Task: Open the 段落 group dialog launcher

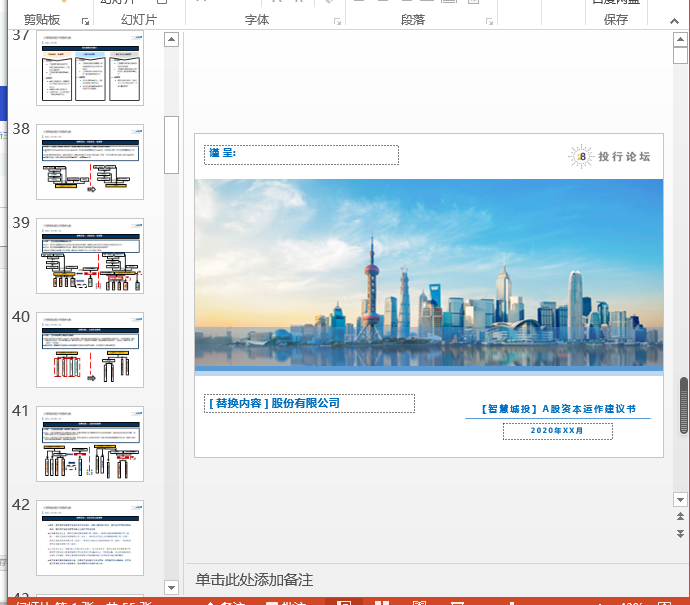Action: 489,21
